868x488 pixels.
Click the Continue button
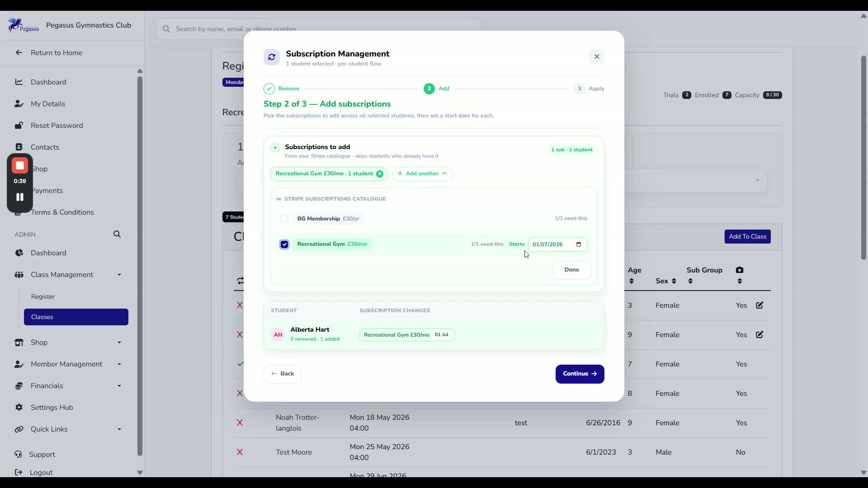580,374
